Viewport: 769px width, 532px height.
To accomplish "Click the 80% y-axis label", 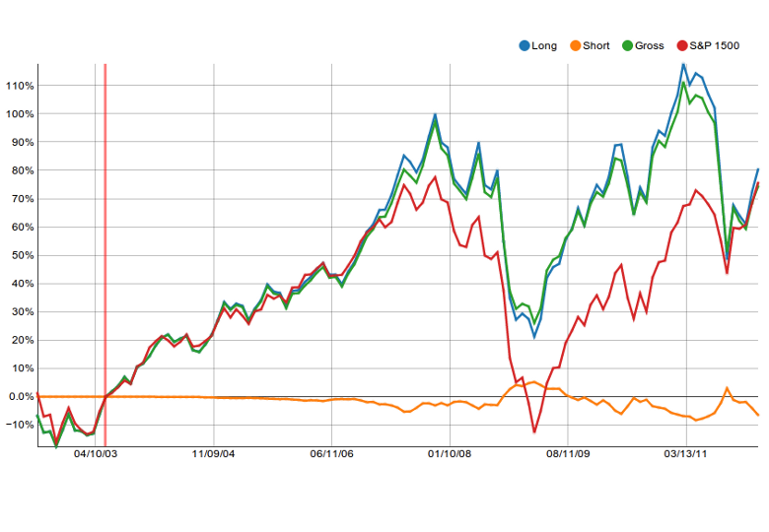I will click(23, 170).
